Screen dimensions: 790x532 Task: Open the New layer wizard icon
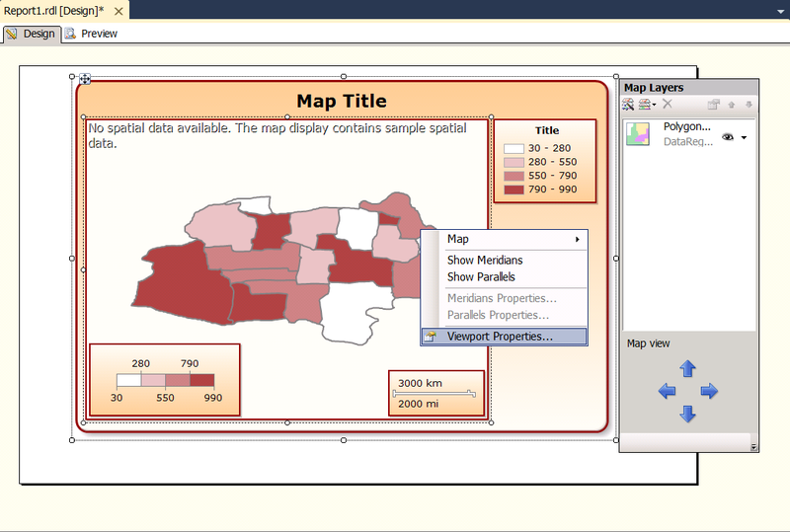(x=628, y=105)
